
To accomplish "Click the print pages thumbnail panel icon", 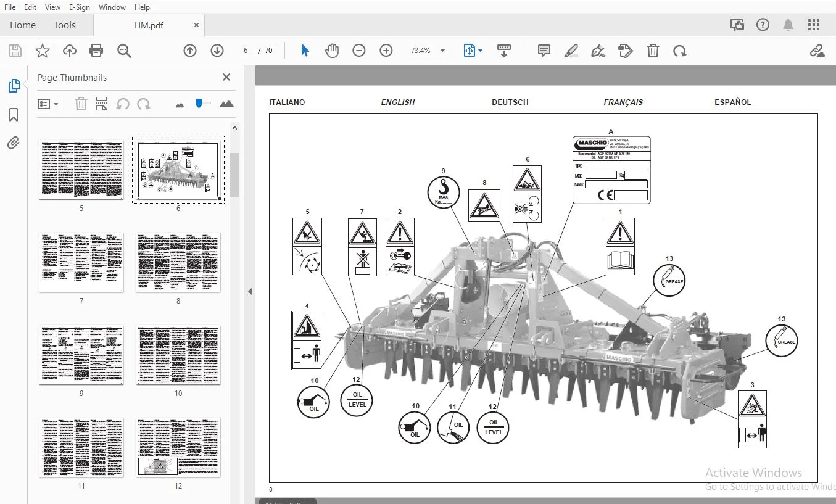I will (102, 104).
